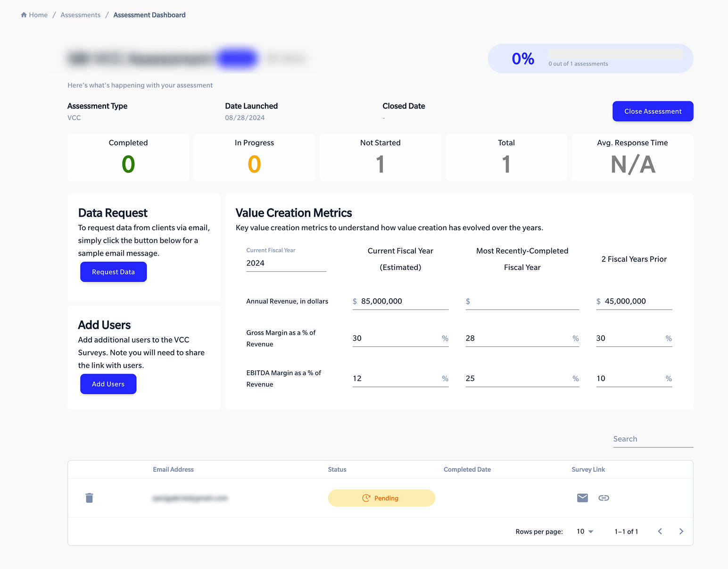Edit recently-completed EBITDA Margin value 25

(522, 378)
